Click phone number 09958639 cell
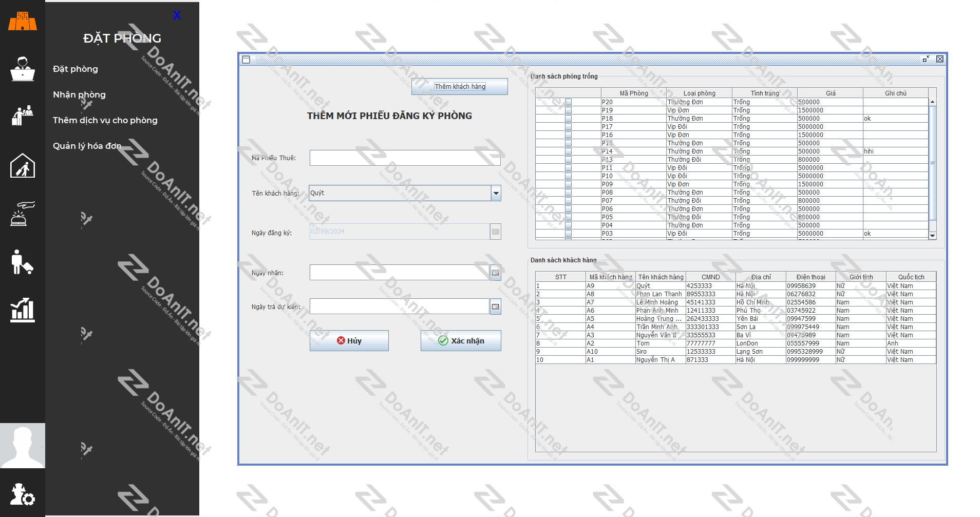This screenshot has height=517, width=980. pyautogui.click(x=811, y=286)
